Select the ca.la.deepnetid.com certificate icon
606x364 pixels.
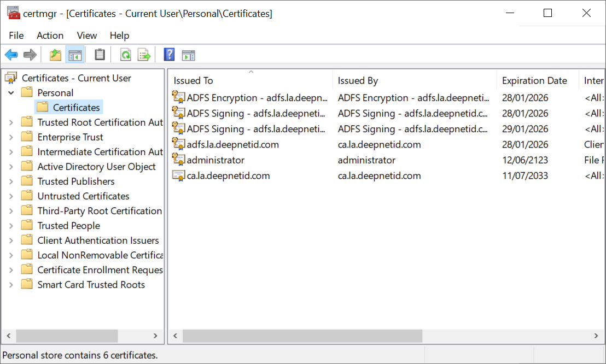point(178,175)
